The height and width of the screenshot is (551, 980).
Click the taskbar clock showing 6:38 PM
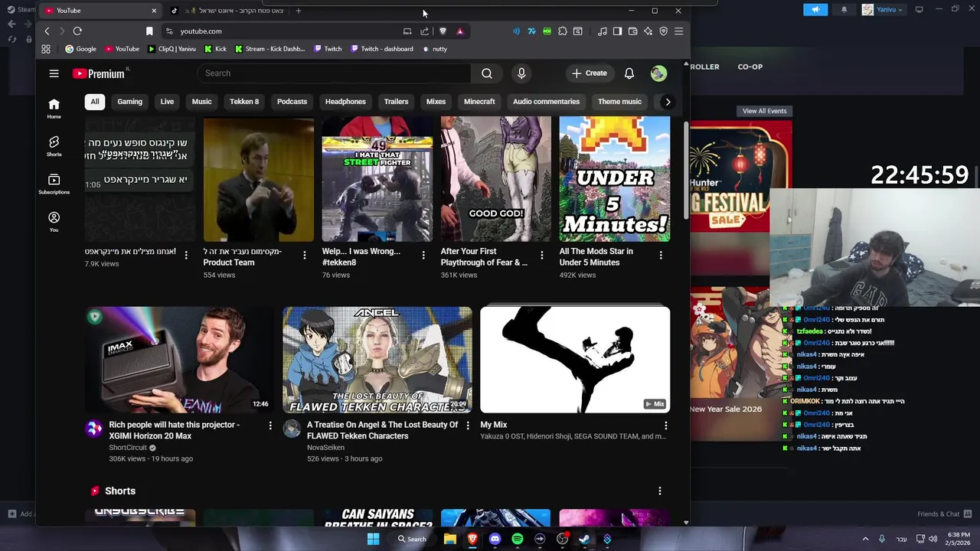(959, 539)
